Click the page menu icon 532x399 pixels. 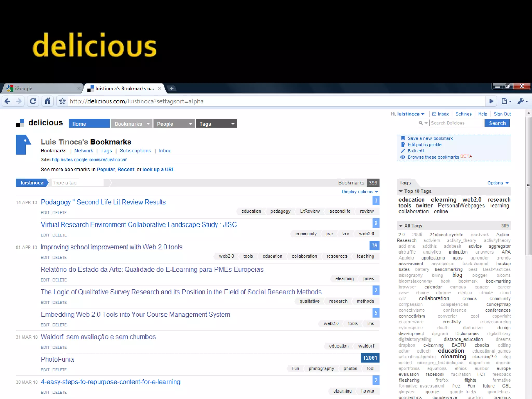(x=504, y=101)
